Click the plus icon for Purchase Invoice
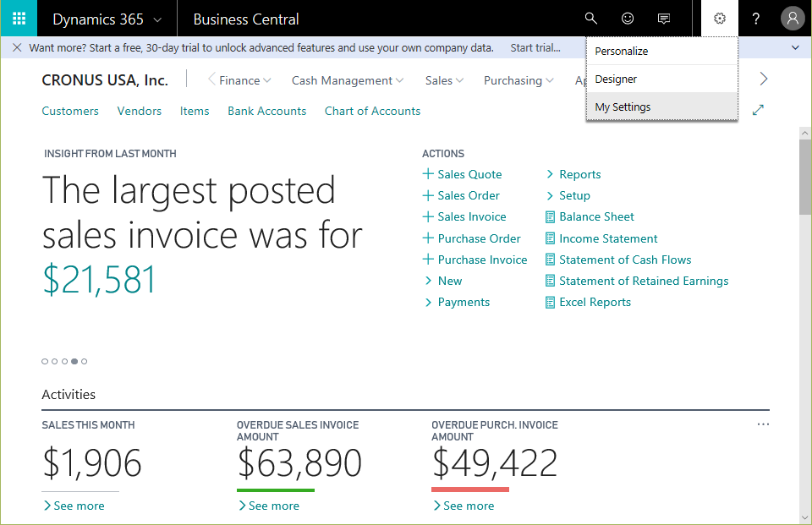Image resolution: width=812 pixels, height=525 pixels. click(x=428, y=260)
